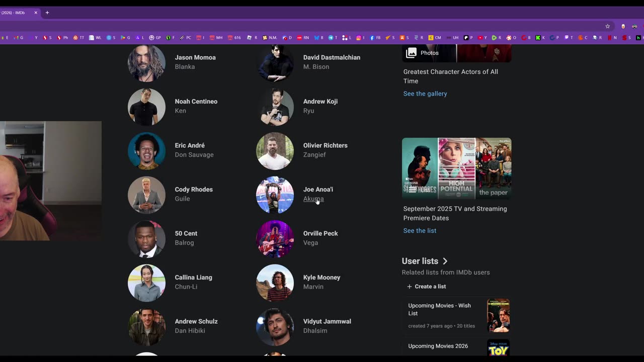
Task: Open the Google Play G bookmark
Action: tap(125, 38)
